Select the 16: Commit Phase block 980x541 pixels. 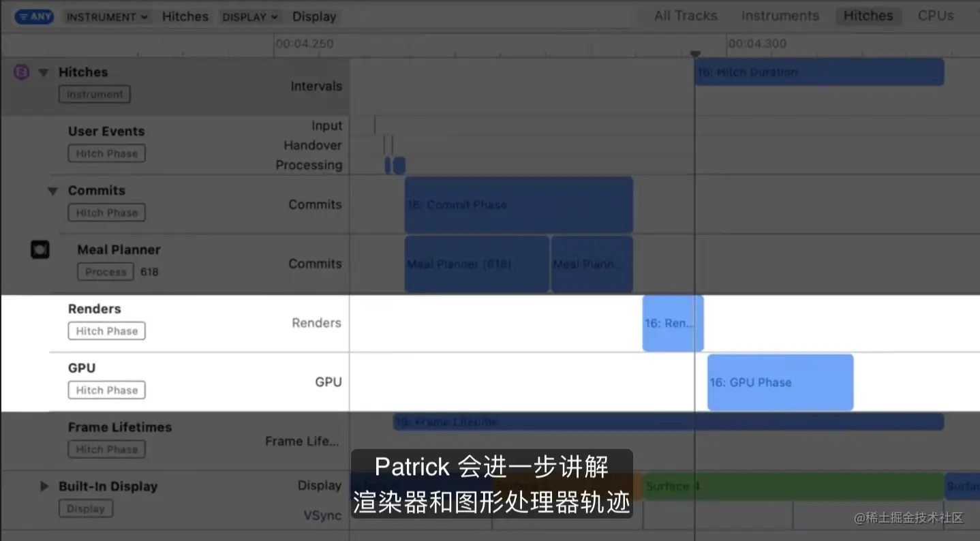pos(519,204)
